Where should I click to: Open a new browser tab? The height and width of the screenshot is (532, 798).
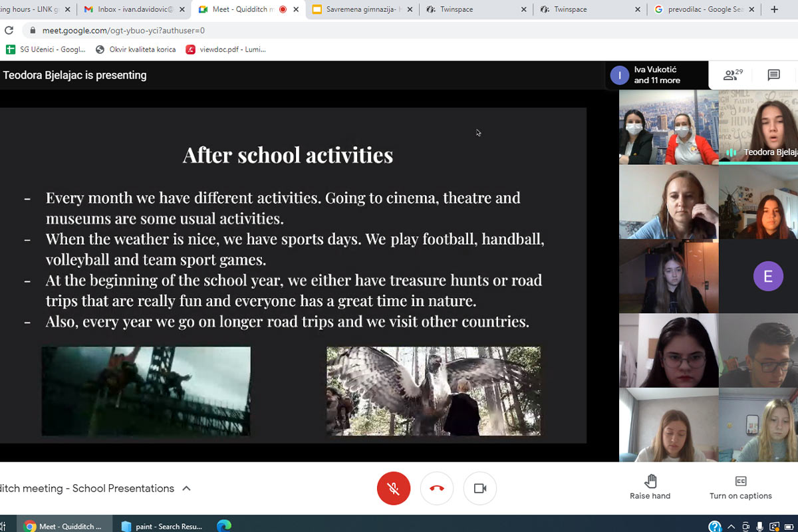click(x=774, y=9)
